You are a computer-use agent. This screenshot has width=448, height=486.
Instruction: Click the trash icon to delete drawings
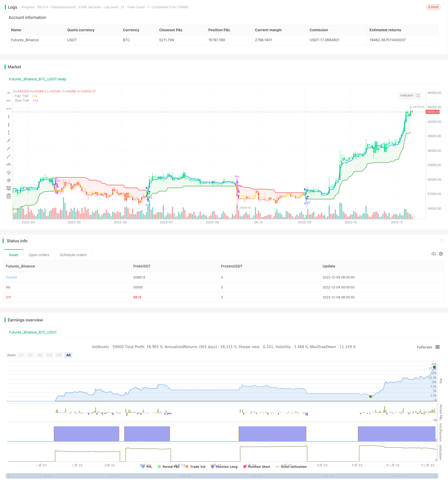pos(9,196)
